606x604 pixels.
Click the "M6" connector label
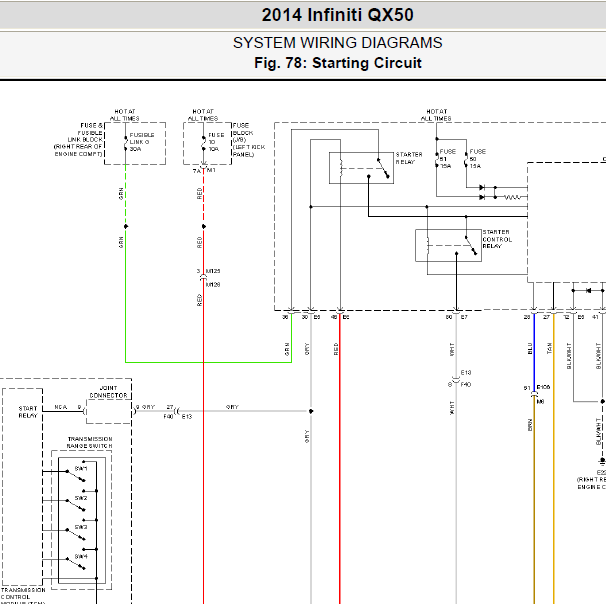(540, 402)
